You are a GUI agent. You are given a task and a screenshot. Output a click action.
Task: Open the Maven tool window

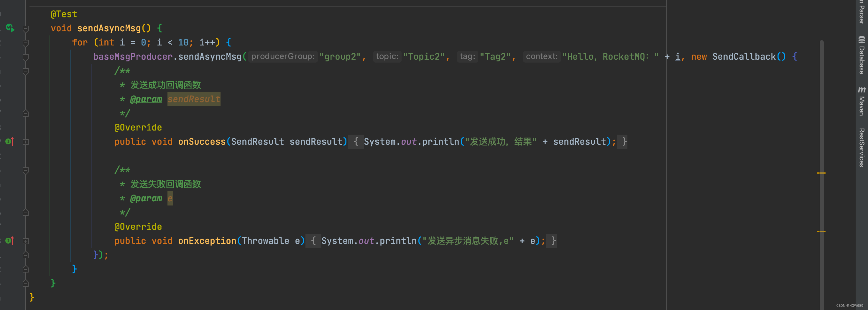click(862, 101)
